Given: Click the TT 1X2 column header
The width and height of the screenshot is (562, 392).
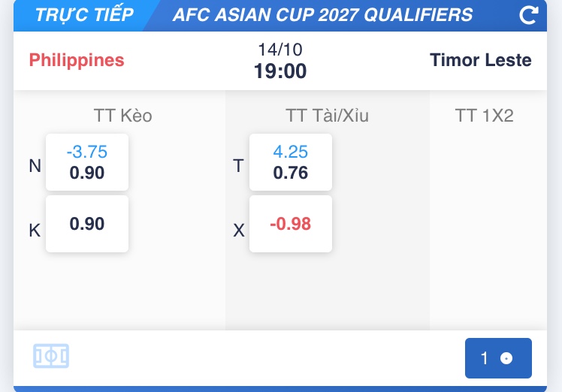Looking at the screenshot, I should coord(484,116).
